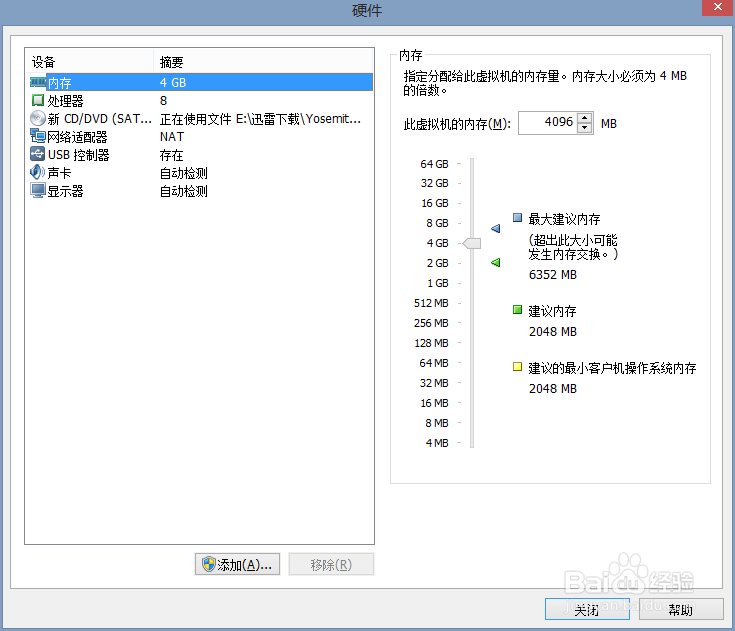Image resolution: width=735 pixels, height=631 pixels.
Task: Click the 显示器 monitor icon
Action: click(38, 190)
